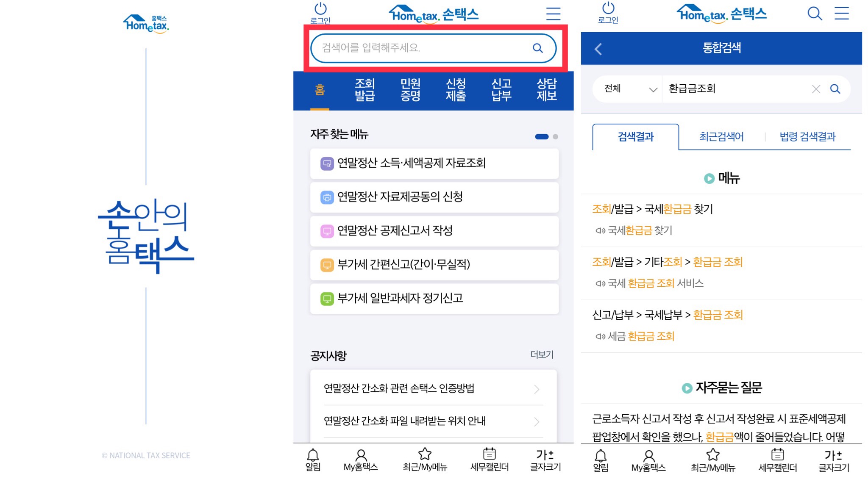
Task: Play audio icon beside 국세 환급금 조회 서비스
Action: tap(600, 284)
